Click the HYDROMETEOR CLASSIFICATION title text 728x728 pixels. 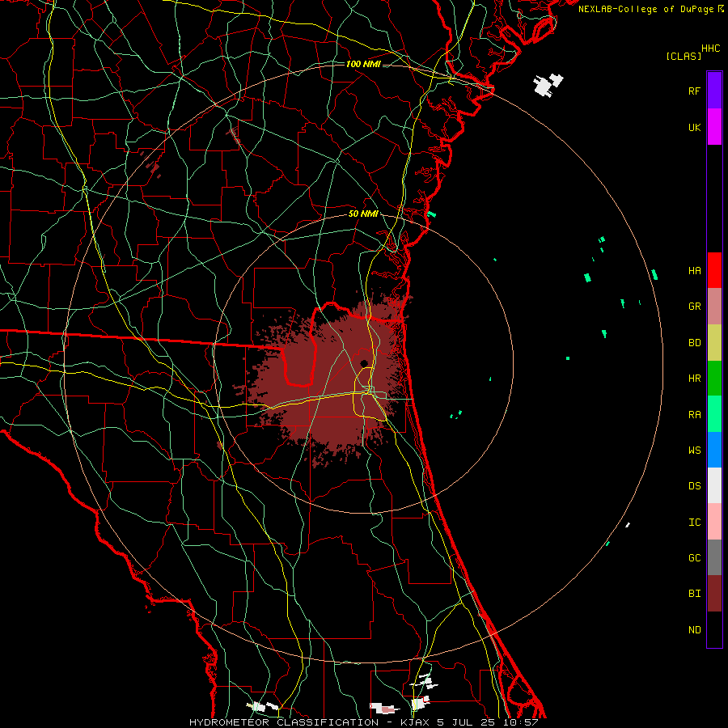point(284,722)
